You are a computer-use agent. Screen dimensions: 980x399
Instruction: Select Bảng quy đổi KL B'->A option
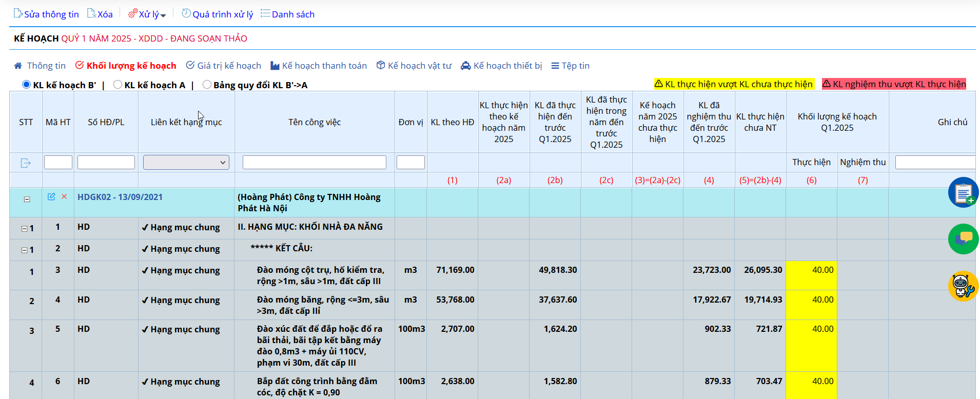coord(207,85)
